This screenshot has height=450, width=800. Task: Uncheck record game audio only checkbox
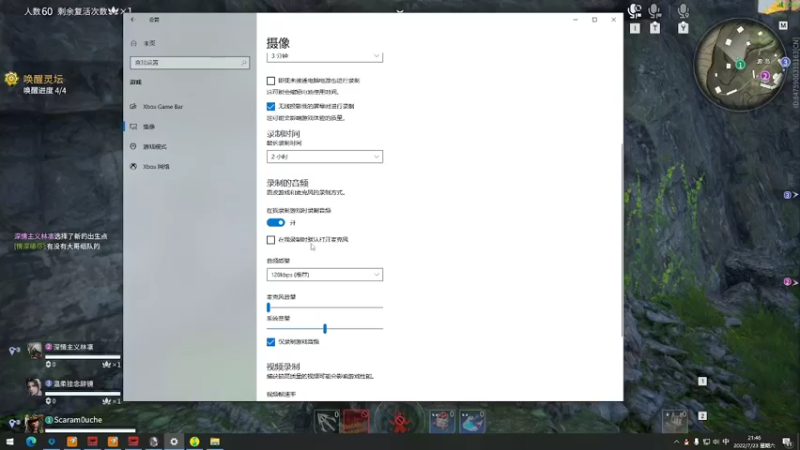pos(270,342)
